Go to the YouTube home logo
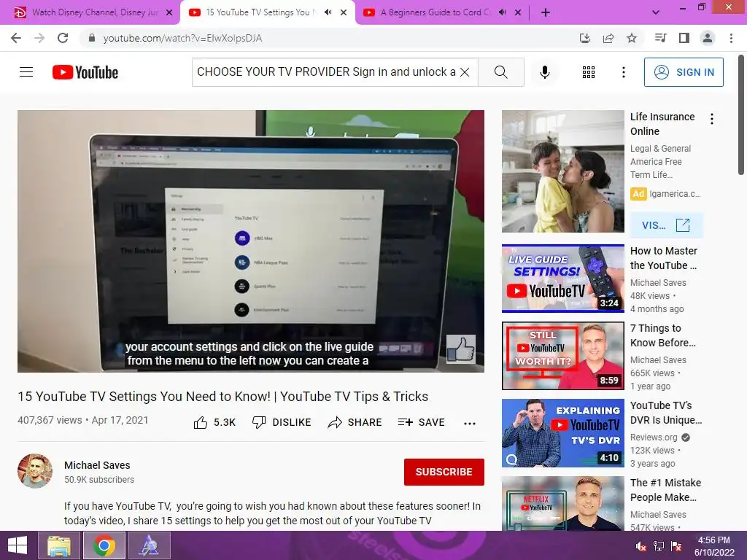The width and height of the screenshot is (747, 560). pos(85,72)
